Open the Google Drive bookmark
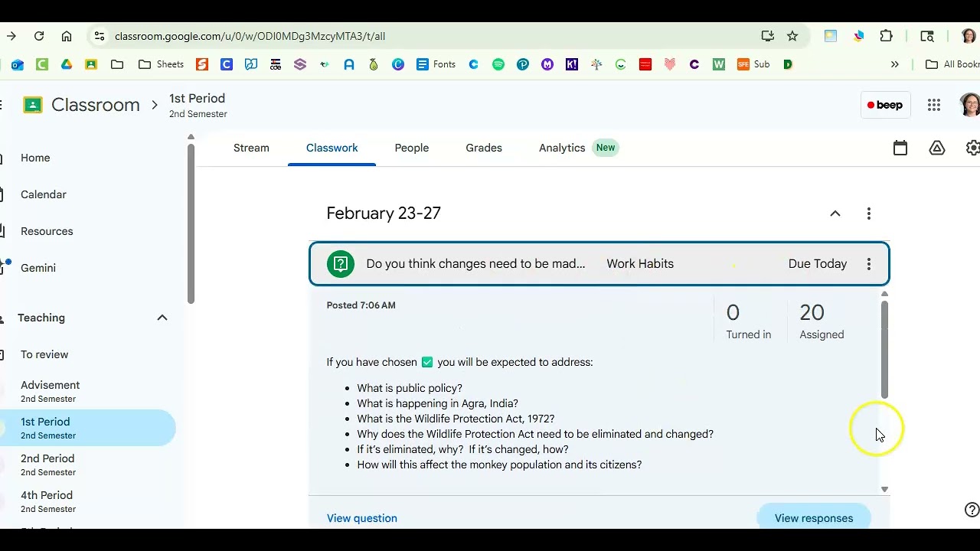Image resolution: width=980 pixels, height=551 pixels. [x=67, y=64]
